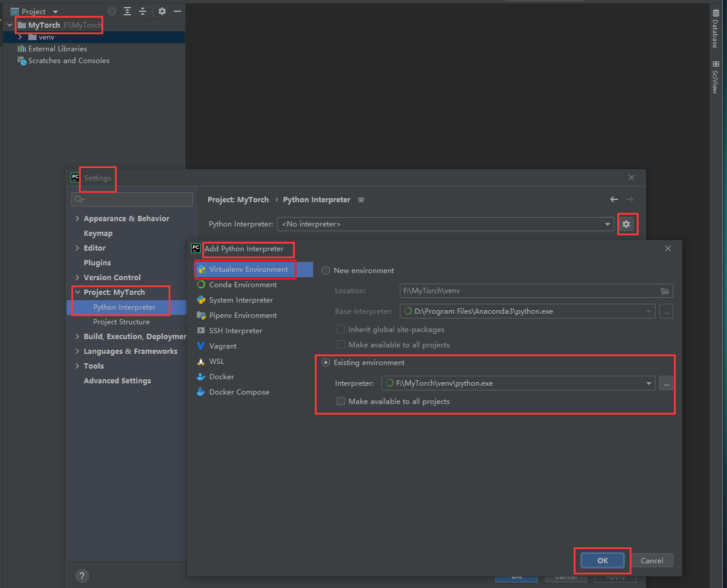Expand the Appearance & Behavior settings section
The height and width of the screenshot is (588, 727).
coord(77,219)
